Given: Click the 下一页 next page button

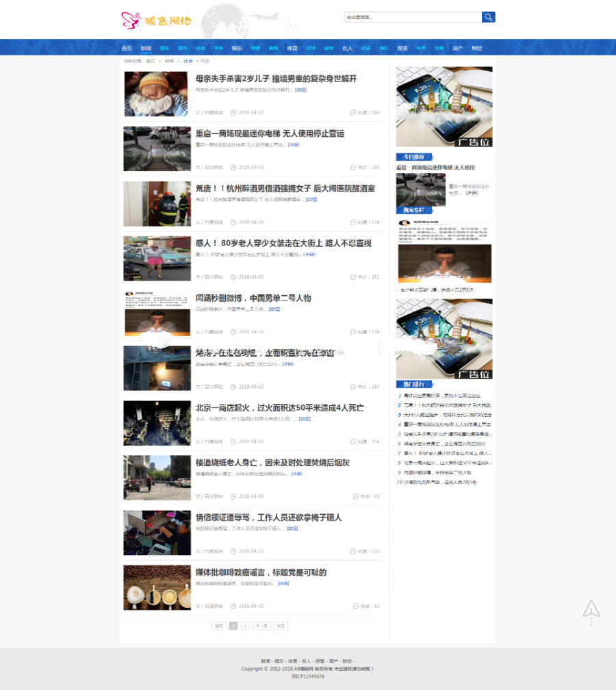Looking at the screenshot, I should click(261, 626).
